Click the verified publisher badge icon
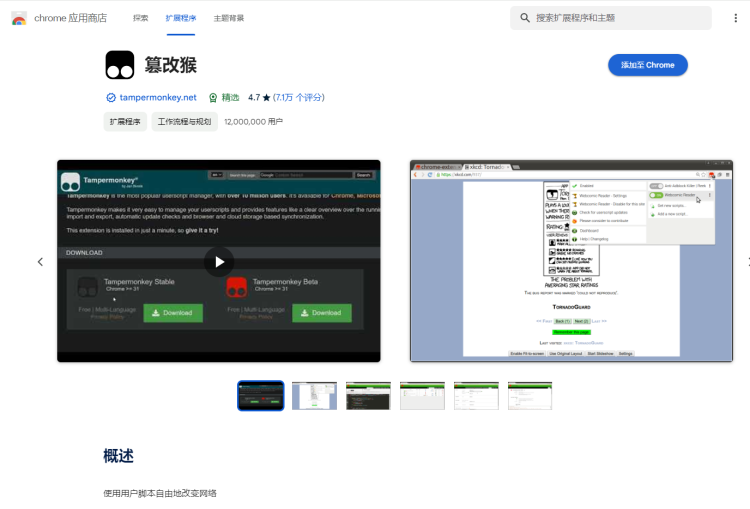This screenshot has height=509, width=750. click(111, 98)
